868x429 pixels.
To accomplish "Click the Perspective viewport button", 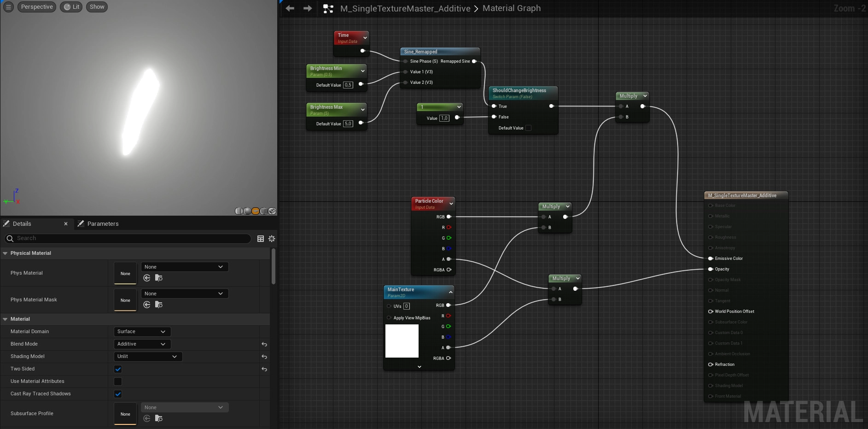I will pos(37,7).
